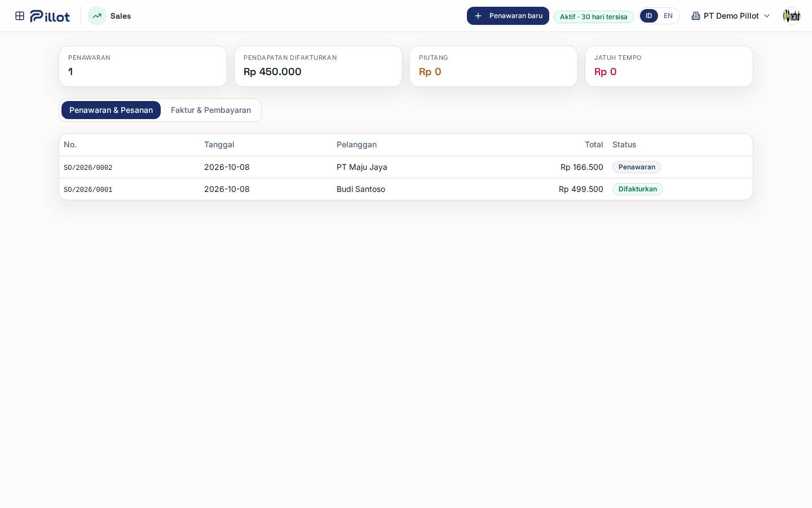
Task: Click the Jatuh Tempo summary card
Action: click(x=669, y=67)
